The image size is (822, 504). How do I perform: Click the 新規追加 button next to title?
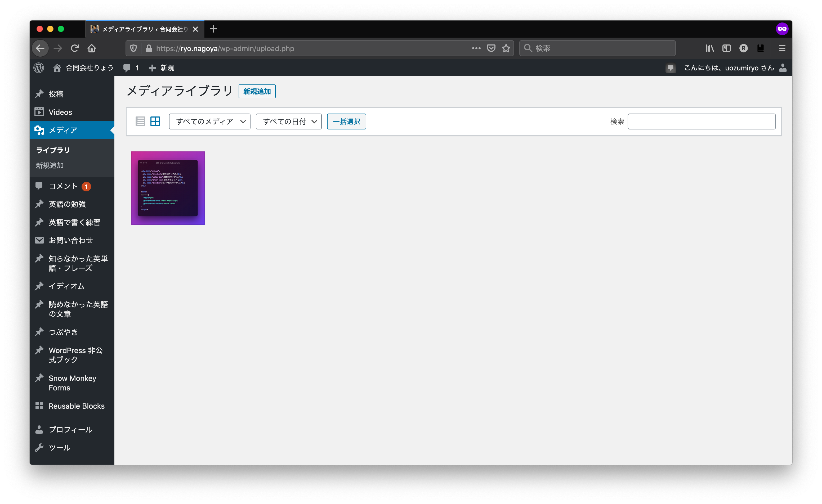coord(257,91)
